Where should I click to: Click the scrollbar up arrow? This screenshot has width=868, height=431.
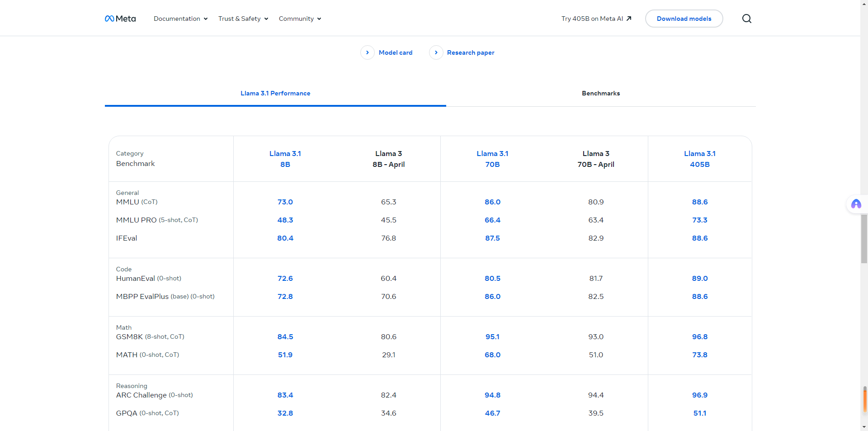(864, 4)
